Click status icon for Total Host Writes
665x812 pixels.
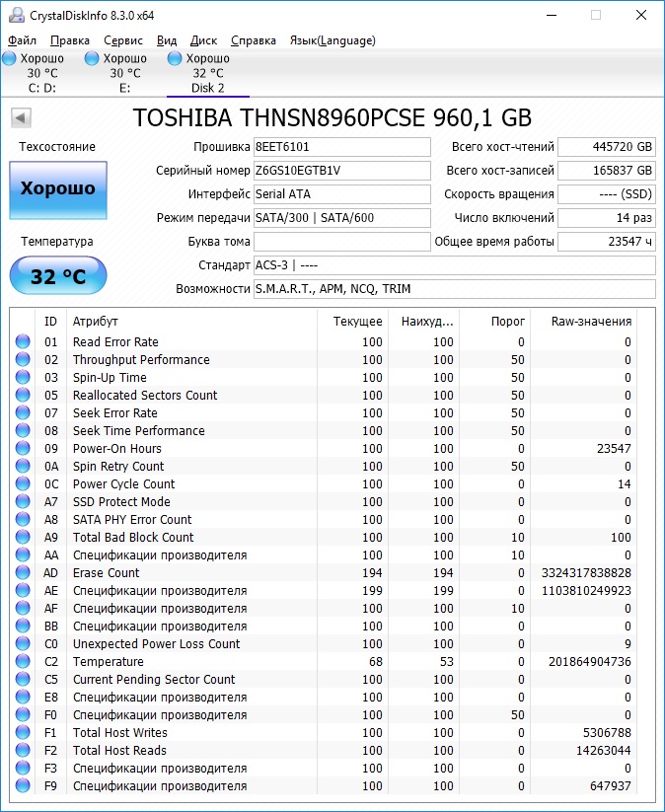click(x=23, y=732)
